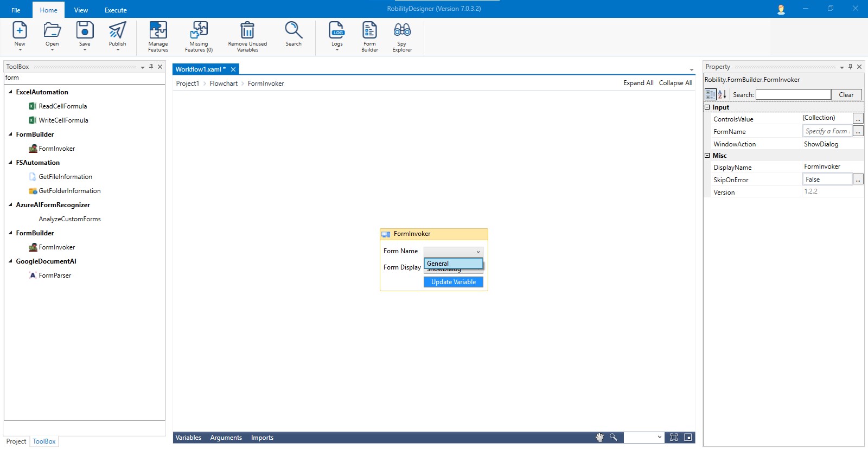Launch Spy Explorer

402,31
